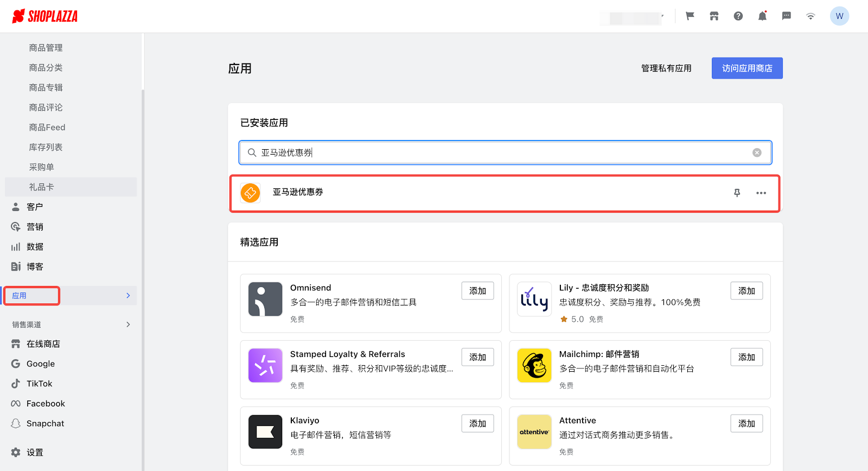
Task: Open the W user avatar menu
Action: pyautogui.click(x=839, y=16)
